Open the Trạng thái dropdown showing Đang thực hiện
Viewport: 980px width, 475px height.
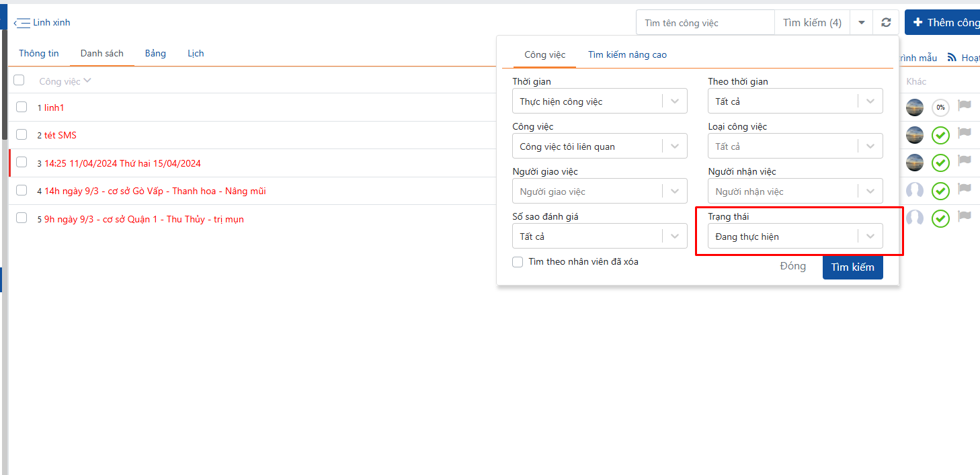[x=795, y=236]
